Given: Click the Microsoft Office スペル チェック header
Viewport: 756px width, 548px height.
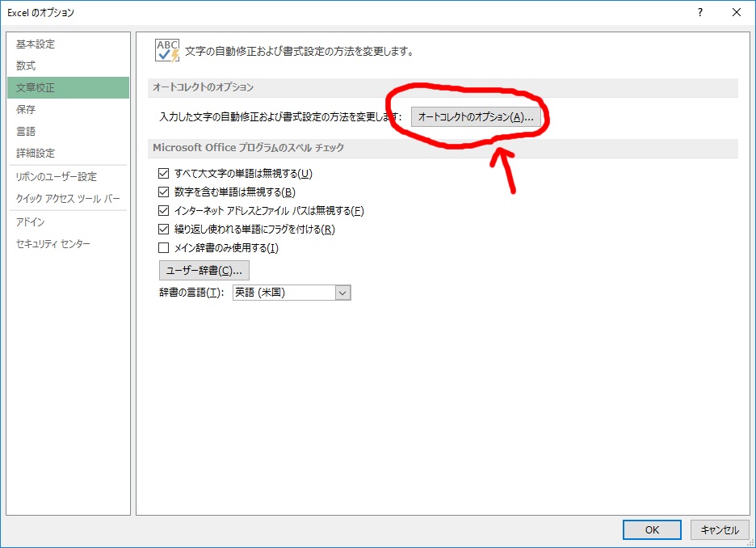Looking at the screenshot, I should click(443, 148).
